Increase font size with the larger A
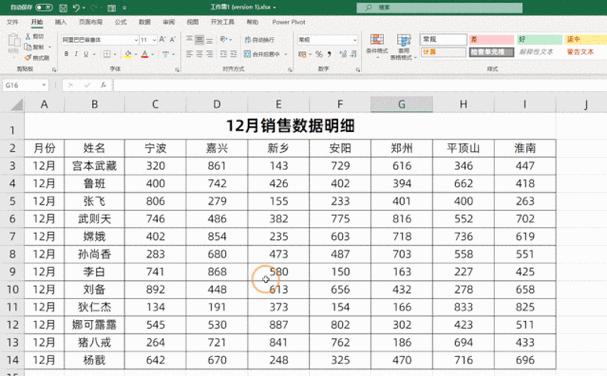This screenshot has height=376, width=607. pos(162,39)
